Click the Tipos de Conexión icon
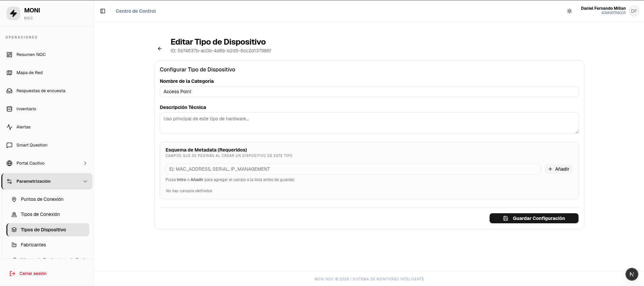The width and height of the screenshot is (644, 286). pos(14,215)
